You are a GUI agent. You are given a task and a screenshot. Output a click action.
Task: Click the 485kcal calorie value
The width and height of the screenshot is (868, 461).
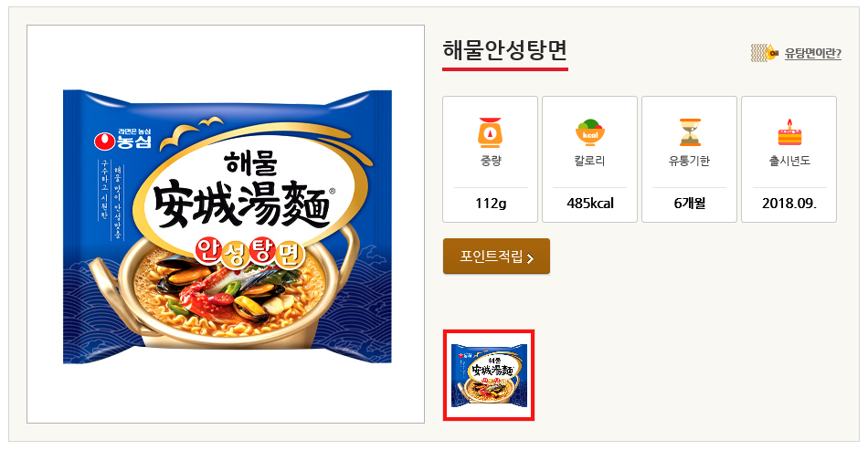(590, 203)
